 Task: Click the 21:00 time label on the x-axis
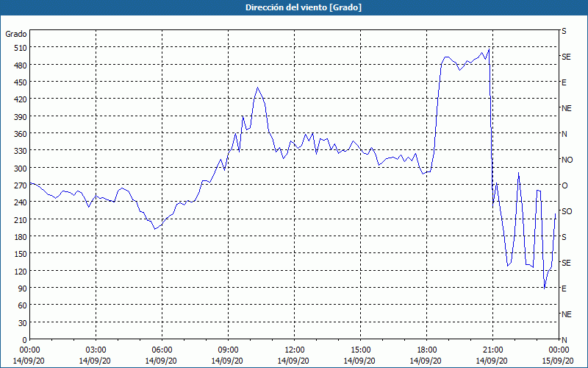coord(492,350)
